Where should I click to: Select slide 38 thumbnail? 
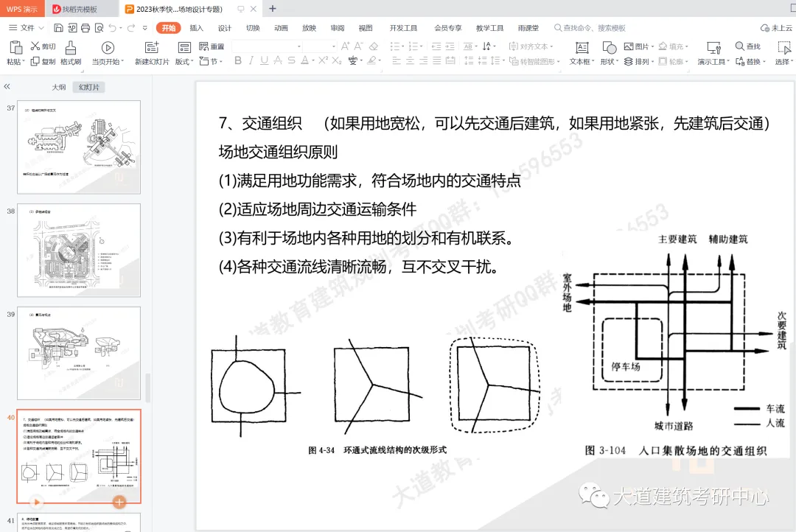[x=79, y=251]
